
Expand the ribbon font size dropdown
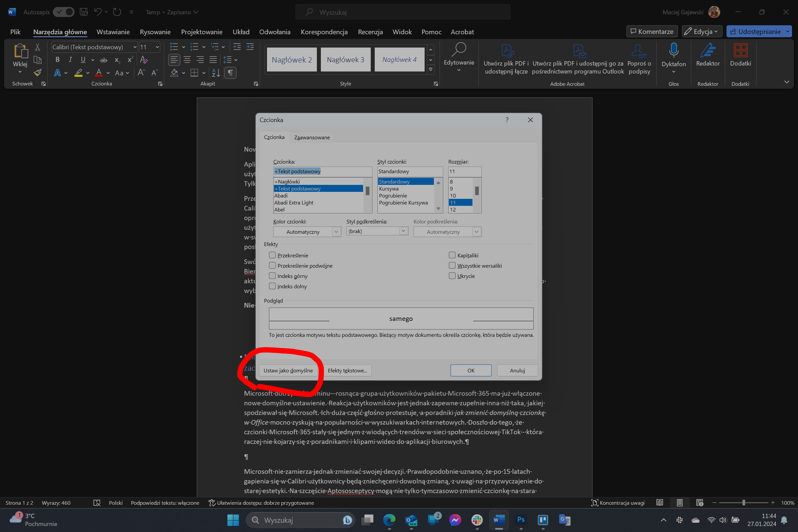[x=157, y=47]
